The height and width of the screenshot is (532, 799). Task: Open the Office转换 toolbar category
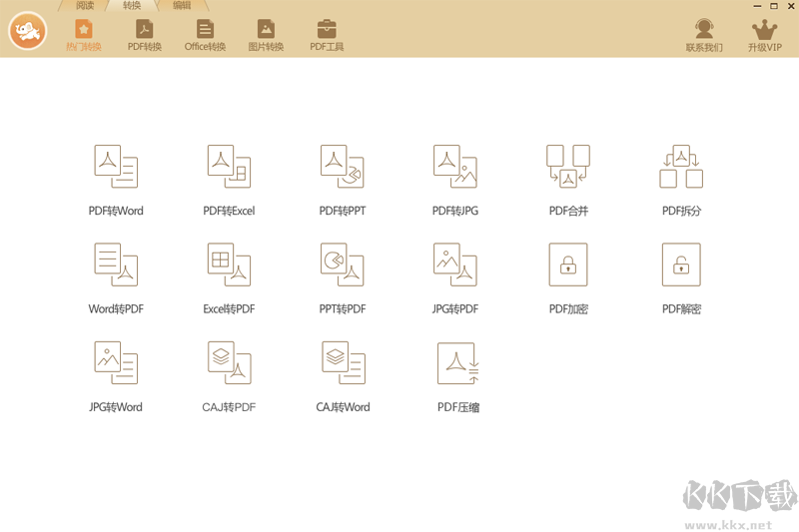coord(205,35)
